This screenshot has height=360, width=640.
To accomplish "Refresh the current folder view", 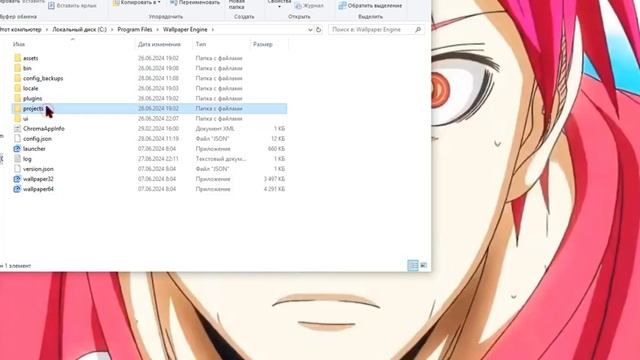I will coord(318,30).
